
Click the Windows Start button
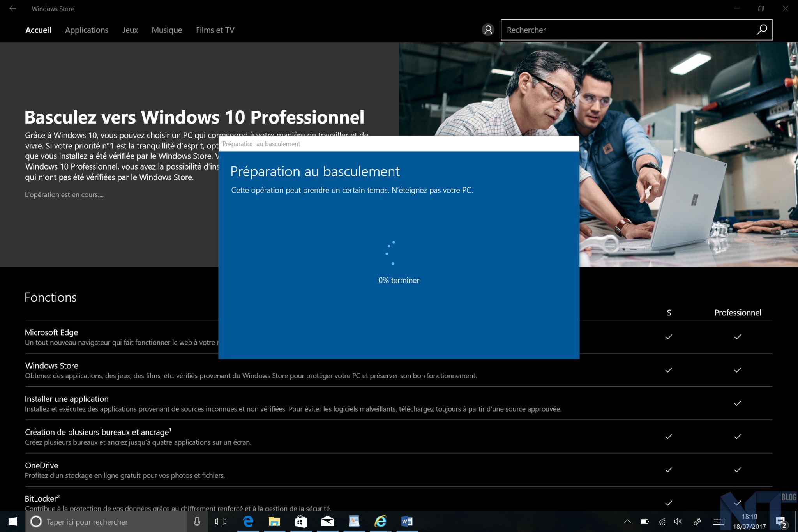point(12,521)
